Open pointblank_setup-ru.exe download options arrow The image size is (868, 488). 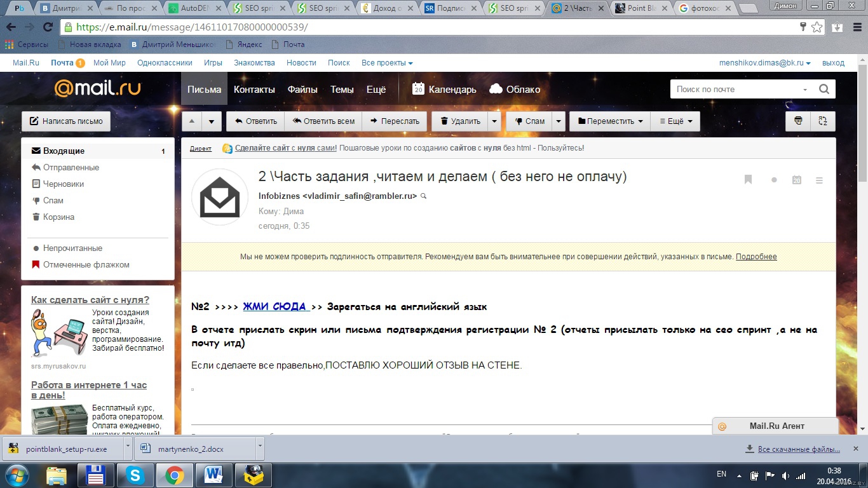click(128, 449)
